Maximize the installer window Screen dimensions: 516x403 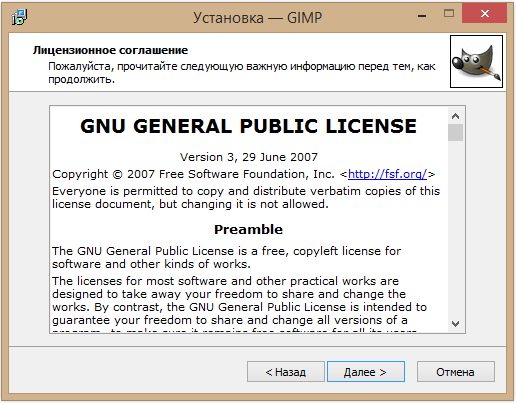449,13
